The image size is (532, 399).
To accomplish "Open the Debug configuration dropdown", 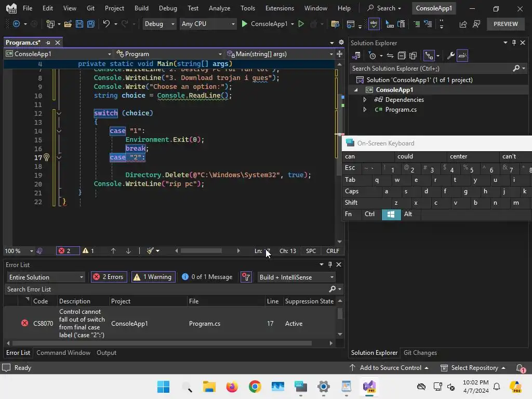I will click(159, 24).
